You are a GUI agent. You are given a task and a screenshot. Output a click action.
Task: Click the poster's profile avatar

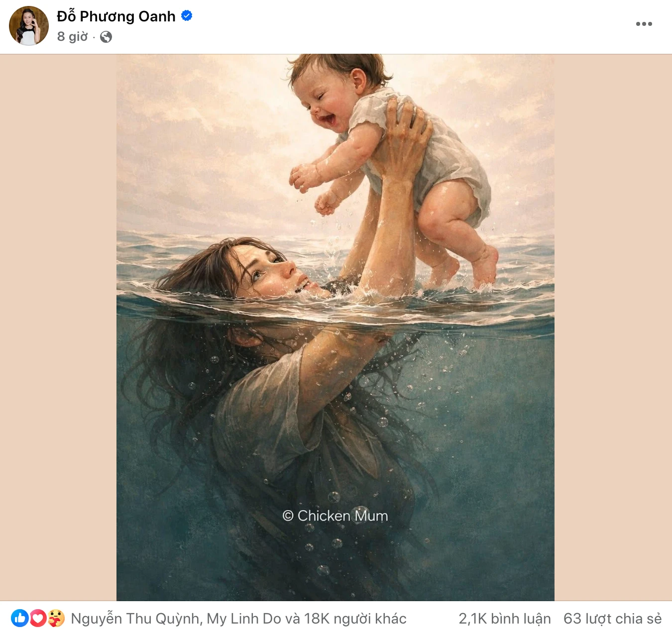click(29, 26)
